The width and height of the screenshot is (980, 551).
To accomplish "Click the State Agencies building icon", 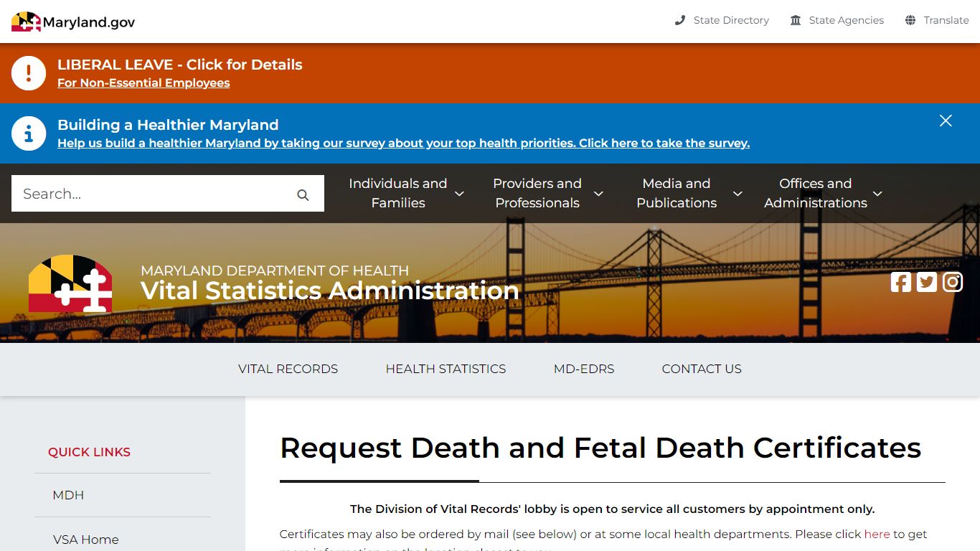I will [x=796, y=20].
